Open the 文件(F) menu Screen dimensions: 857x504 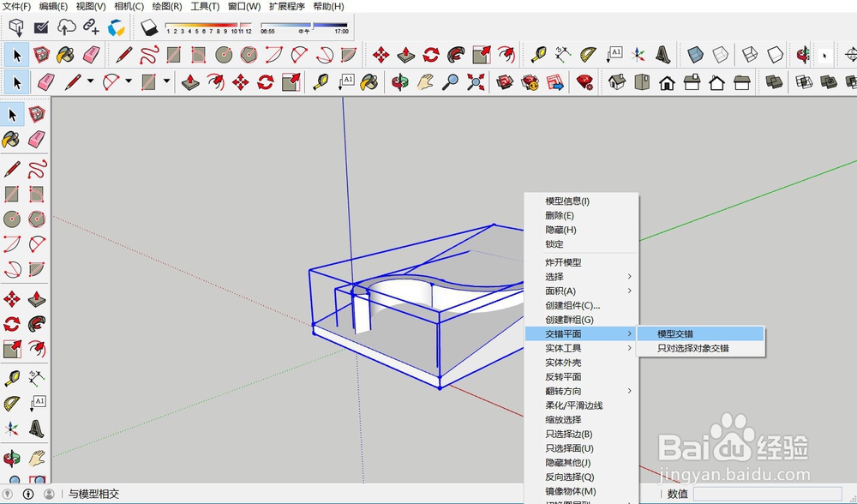click(17, 7)
